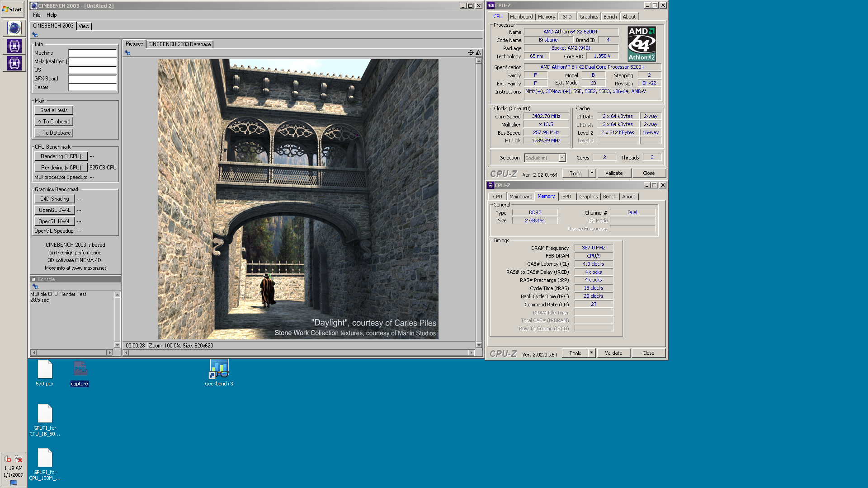Select the lower CPU-Z chip taskbar icon
Screen dimensions: 868x488
[14, 63]
